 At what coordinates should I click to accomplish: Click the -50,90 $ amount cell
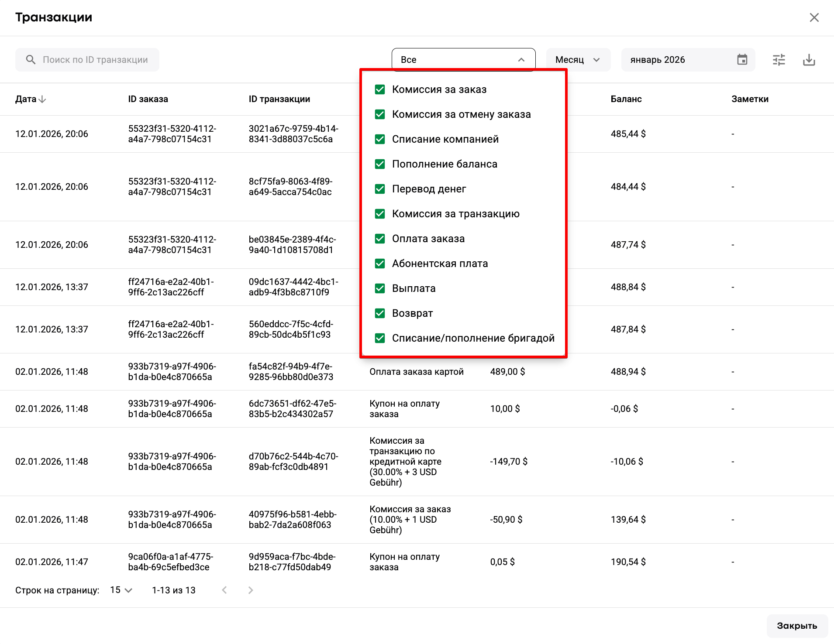coord(506,520)
